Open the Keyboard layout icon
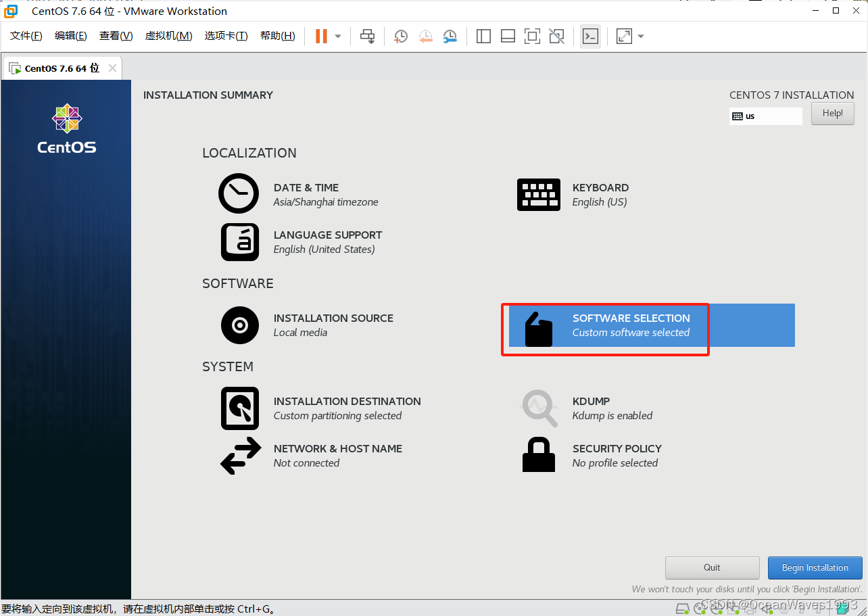This screenshot has width=868, height=616. click(x=539, y=195)
